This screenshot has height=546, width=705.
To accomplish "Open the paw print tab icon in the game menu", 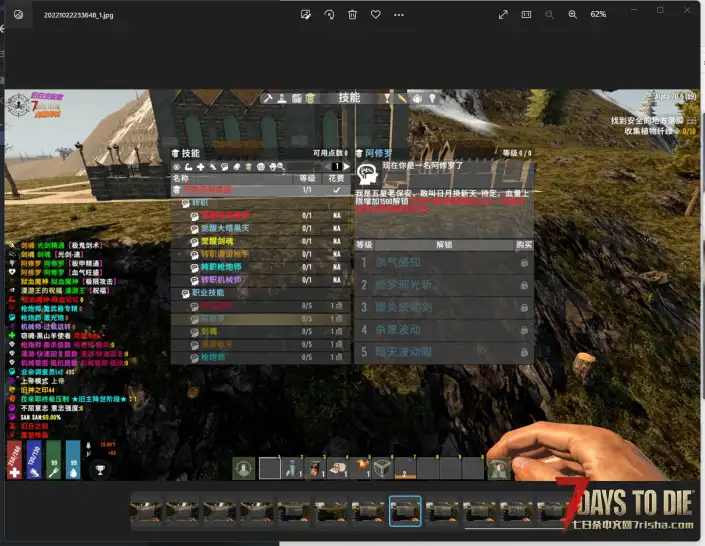I will [x=417, y=98].
